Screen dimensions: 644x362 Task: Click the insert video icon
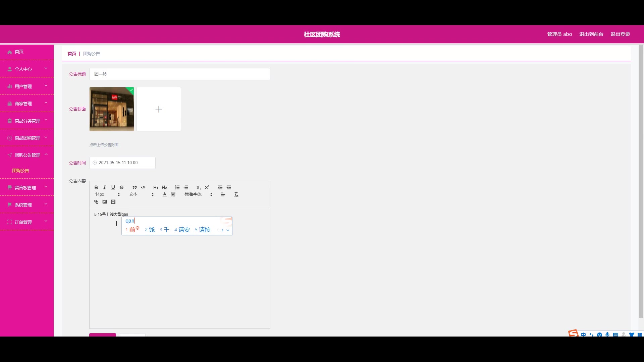(x=113, y=202)
